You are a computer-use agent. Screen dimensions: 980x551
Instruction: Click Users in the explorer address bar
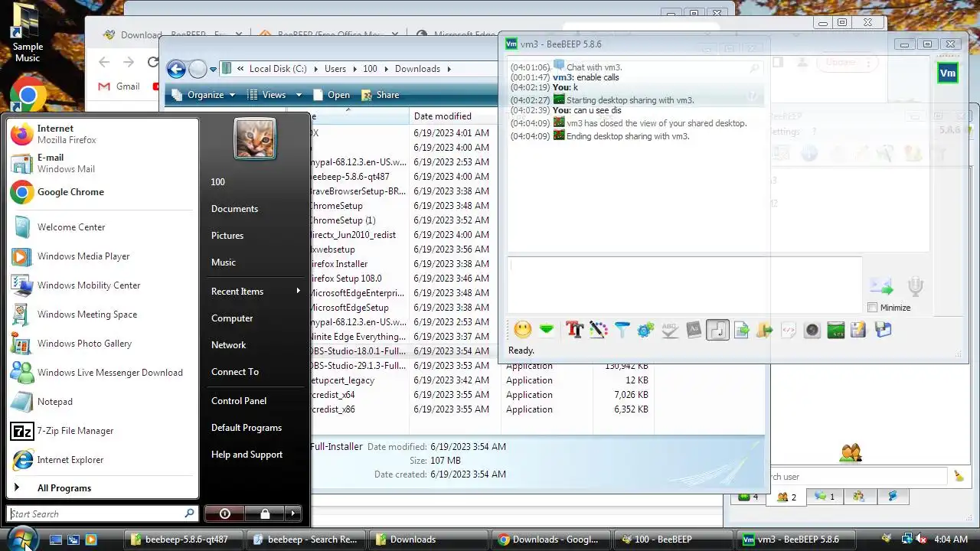coord(335,69)
